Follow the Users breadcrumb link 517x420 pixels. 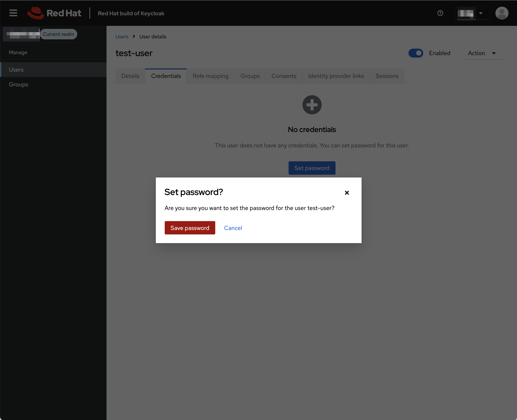tap(122, 37)
